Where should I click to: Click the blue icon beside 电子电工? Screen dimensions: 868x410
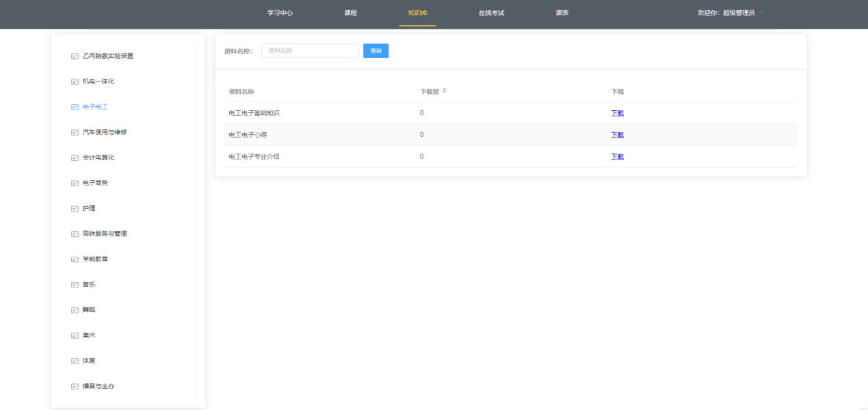click(x=75, y=107)
